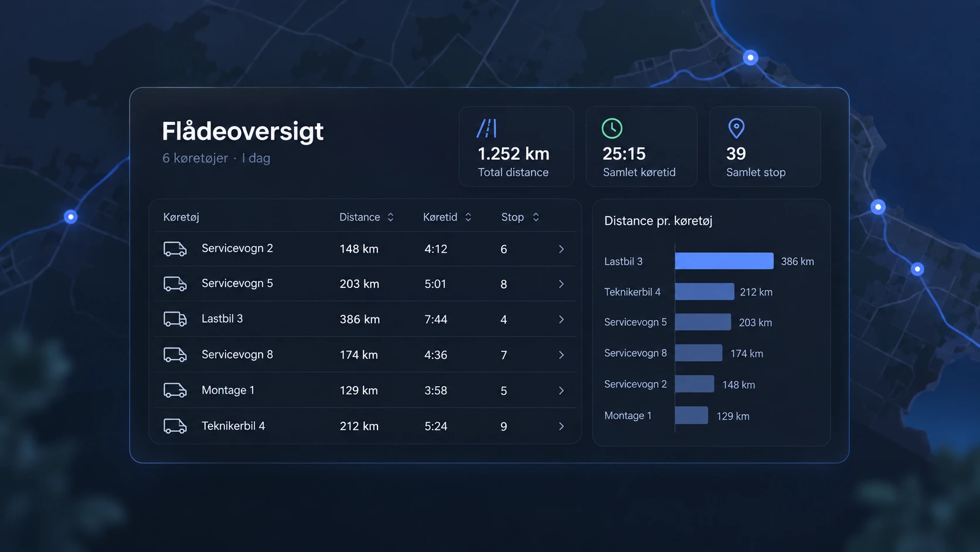Click the road icon above total distance
This screenshot has height=552, width=980.
coord(487,128)
